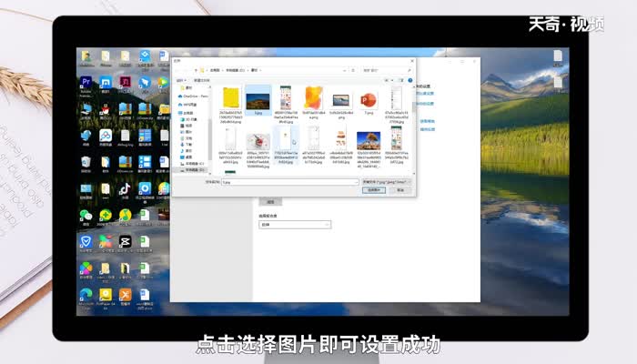This screenshot has width=637, height=364.
Task: Open the WeChat desktop shortcut
Action: [x=86, y=216]
